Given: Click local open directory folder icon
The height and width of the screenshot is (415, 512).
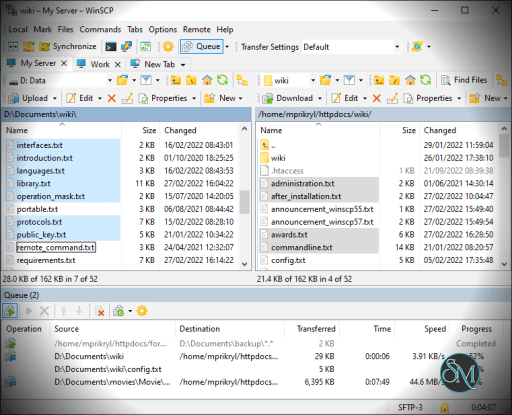Looking at the screenshot, I should pos(123,80).
